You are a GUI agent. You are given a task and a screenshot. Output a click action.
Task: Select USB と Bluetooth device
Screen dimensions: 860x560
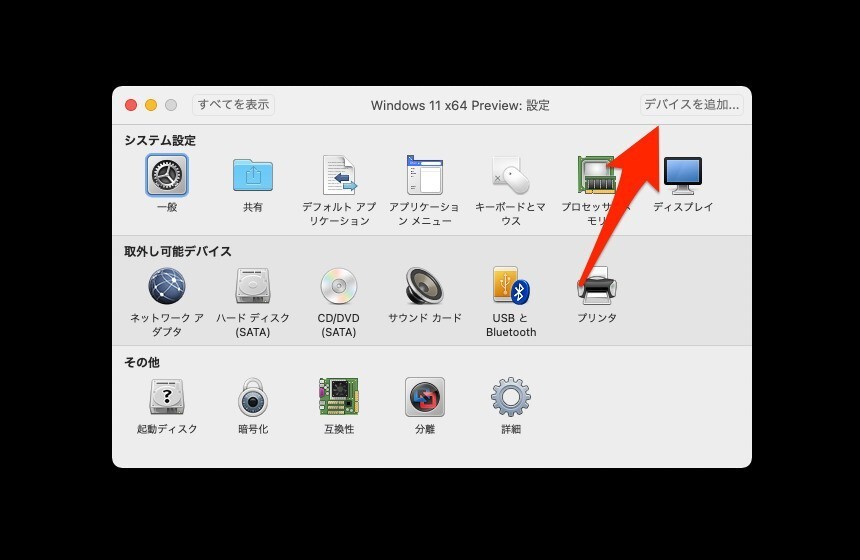511,286
